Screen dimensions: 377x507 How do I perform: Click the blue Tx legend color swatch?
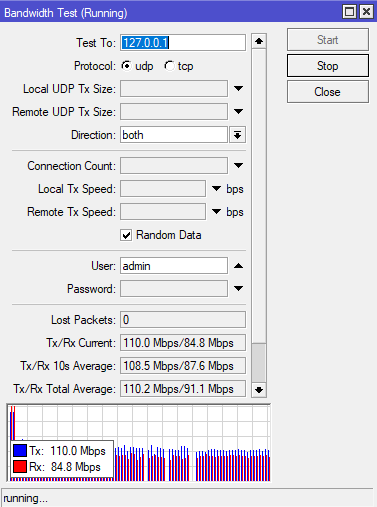(20, 451)
